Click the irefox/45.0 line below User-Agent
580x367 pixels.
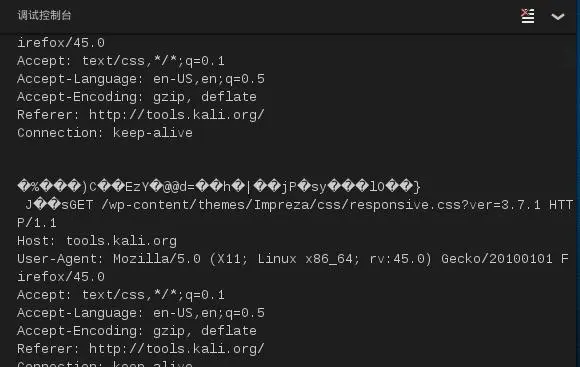coord(61,277)
